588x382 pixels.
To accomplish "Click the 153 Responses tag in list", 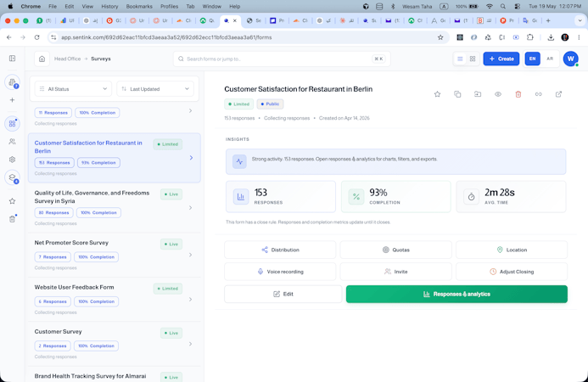I will (x=54, y=163).
